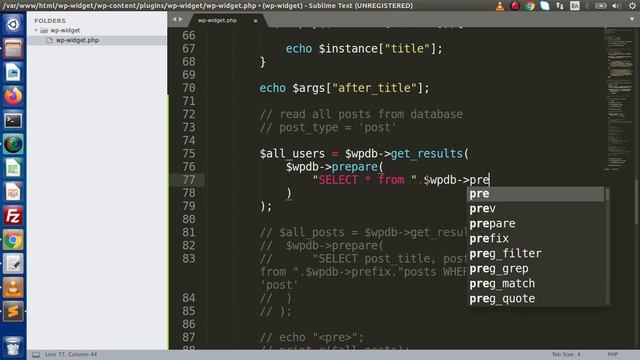Open the green sphere app in the dock
The image size is (640, 360).
pos(13,144)
